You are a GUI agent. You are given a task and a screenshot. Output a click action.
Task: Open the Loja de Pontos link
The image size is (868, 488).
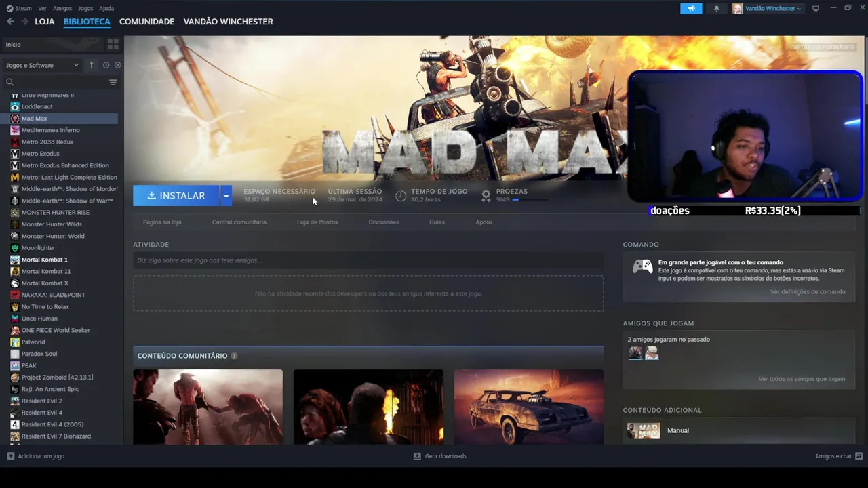pos(317,222)
